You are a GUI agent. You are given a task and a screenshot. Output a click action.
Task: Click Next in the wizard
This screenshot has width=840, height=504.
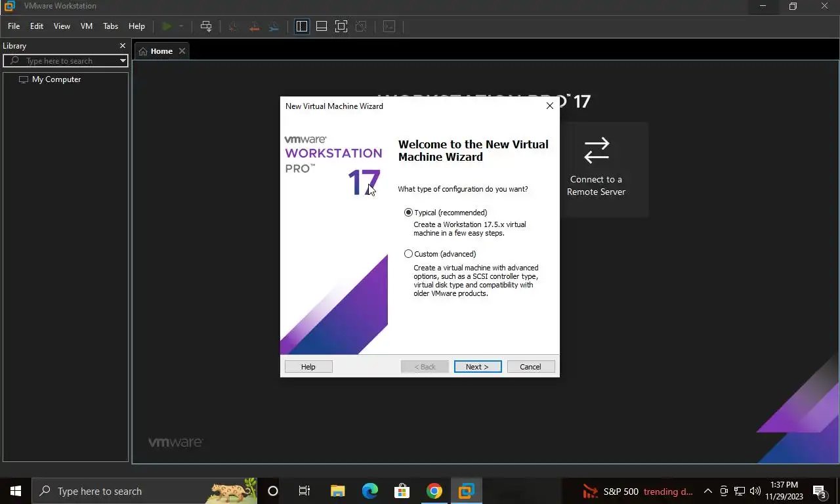pyautogui.click(x=478, y=367)
